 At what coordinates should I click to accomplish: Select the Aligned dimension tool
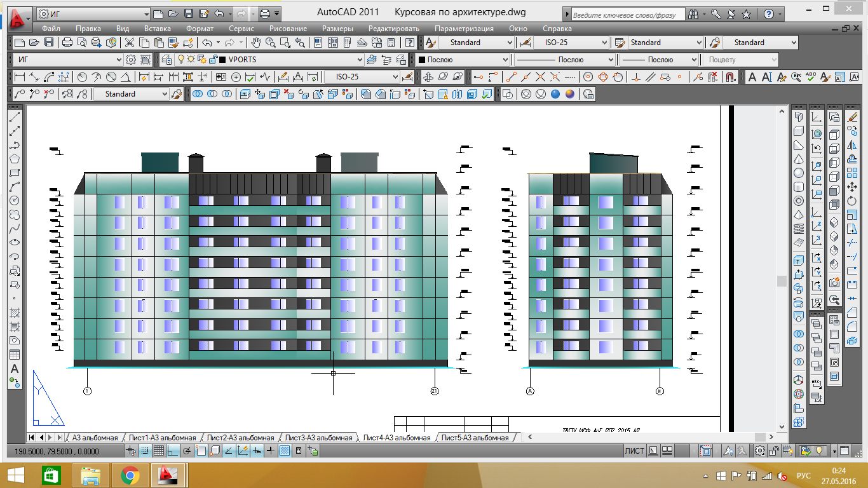coord(34,77)
